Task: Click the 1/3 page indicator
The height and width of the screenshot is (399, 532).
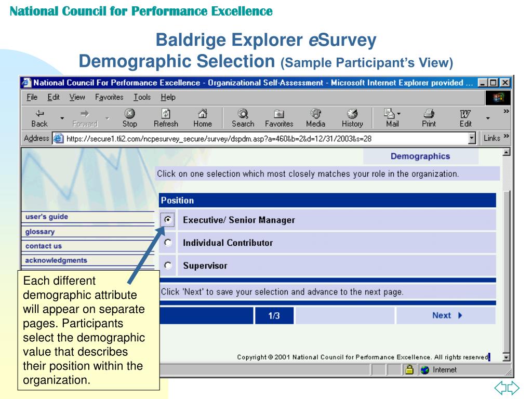Action: 274,315
